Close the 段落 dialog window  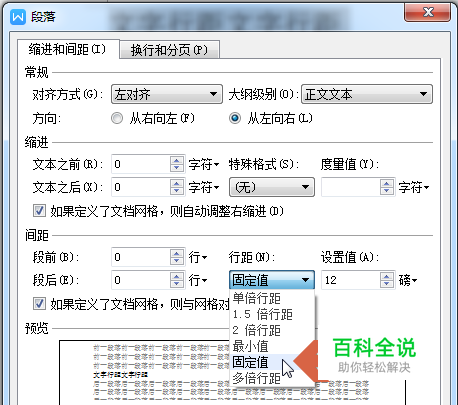(428, 12)
